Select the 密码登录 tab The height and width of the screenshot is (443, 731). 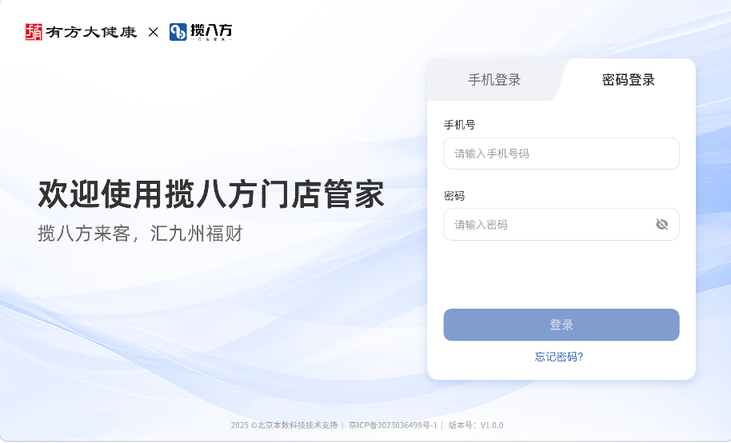coord(628,80)
